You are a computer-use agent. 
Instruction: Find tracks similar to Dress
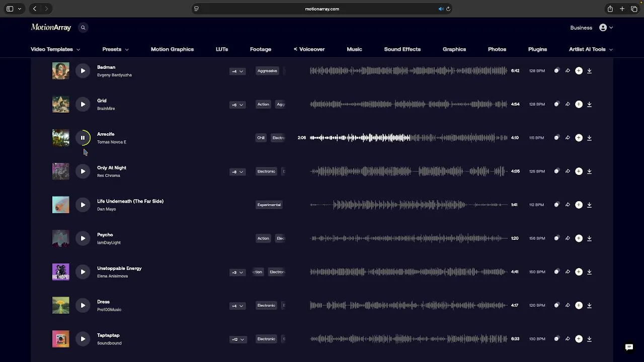[x=556, y=305]
